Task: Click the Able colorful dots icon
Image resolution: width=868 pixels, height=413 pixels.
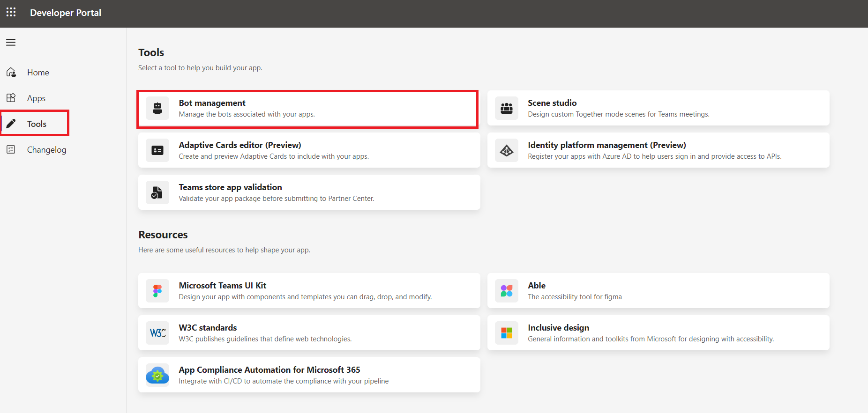Action: pyautogui.click(x=507, y=291)
